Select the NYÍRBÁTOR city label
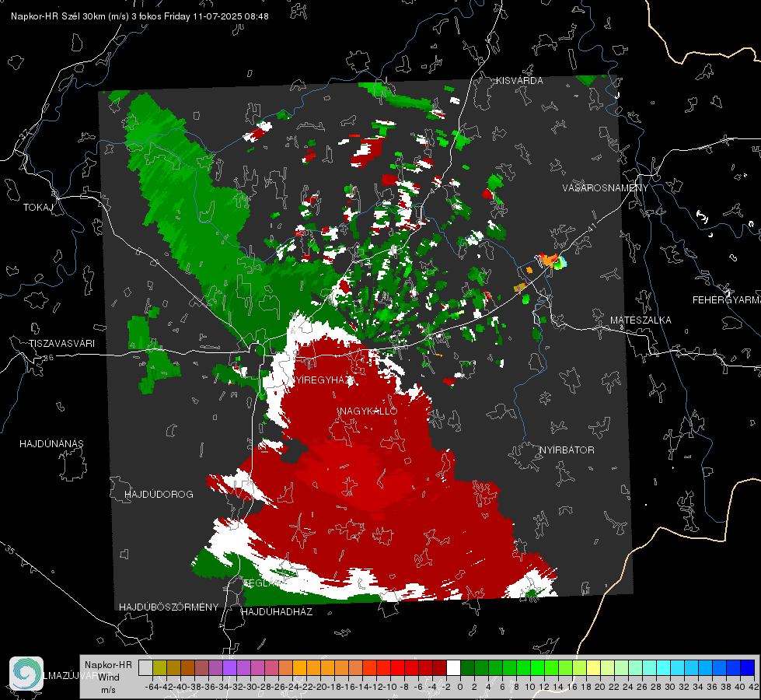761x700 pixels. pyautogui.click(x=567, y=450)
